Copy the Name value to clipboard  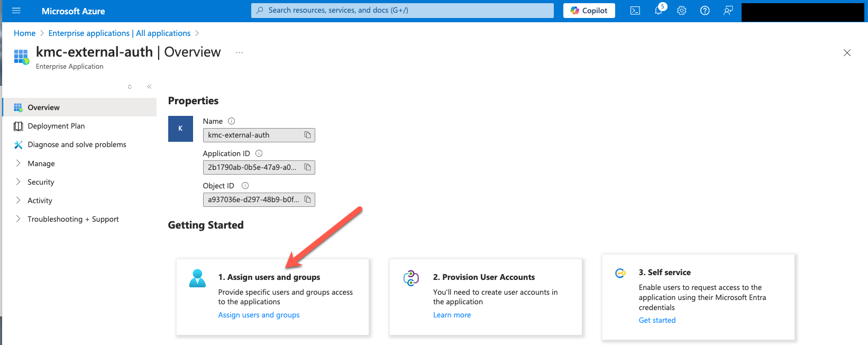click(307, 135)
